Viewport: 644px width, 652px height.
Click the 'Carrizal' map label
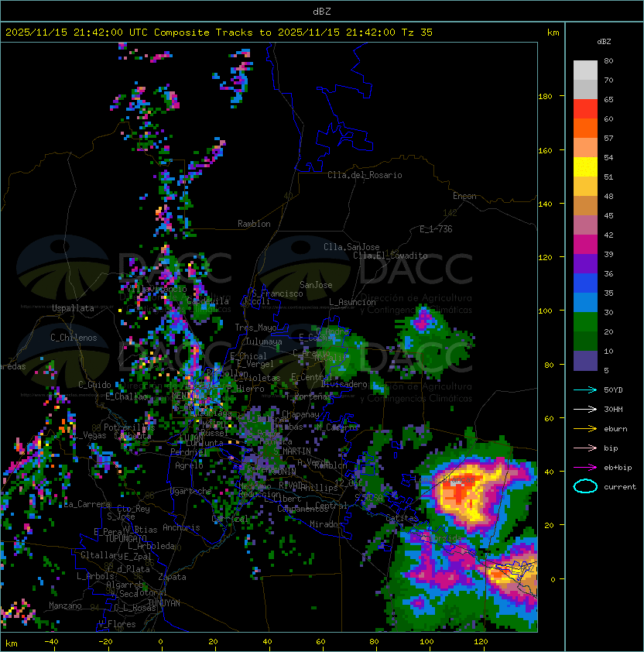231,519
